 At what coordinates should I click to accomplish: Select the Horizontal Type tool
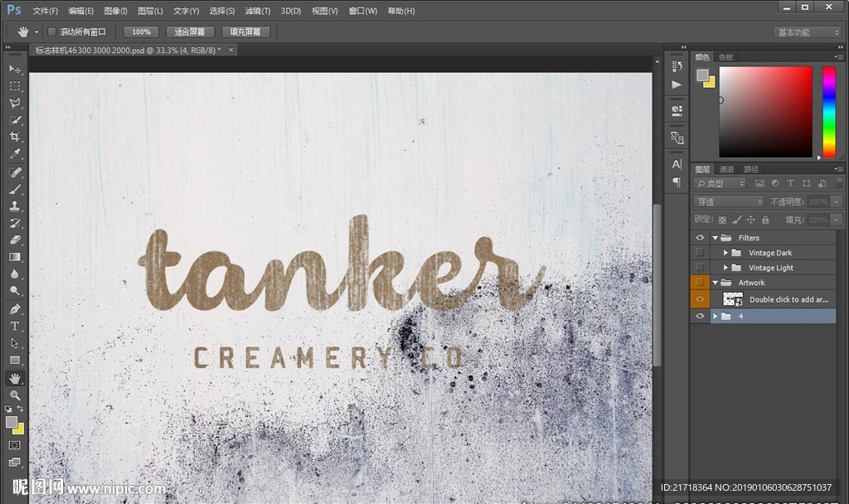click(x=15, y=326)
